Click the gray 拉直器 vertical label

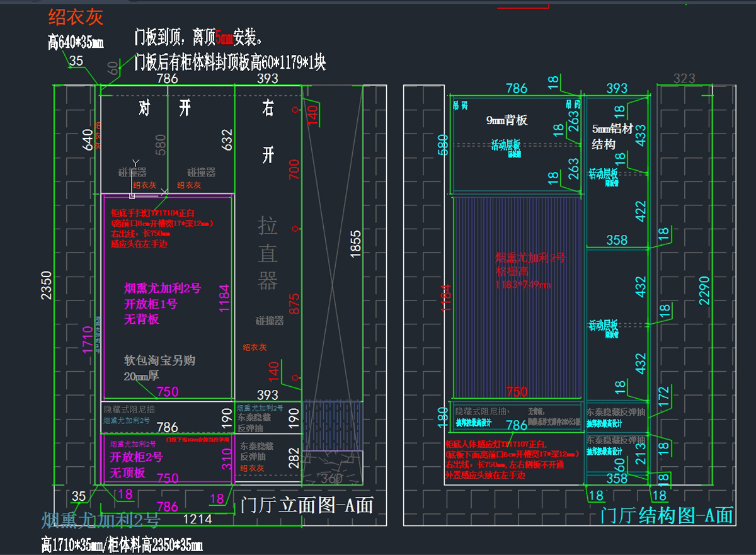click(267, 253)
